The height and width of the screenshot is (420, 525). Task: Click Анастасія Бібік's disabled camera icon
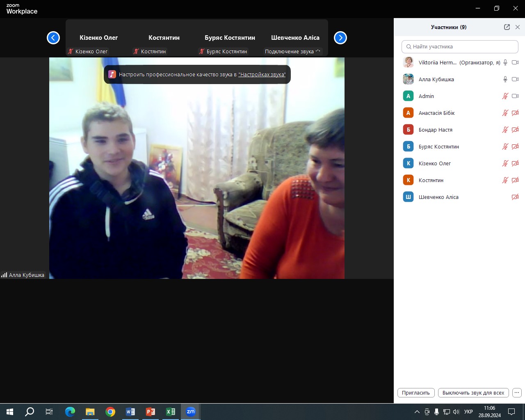point(515,113)
